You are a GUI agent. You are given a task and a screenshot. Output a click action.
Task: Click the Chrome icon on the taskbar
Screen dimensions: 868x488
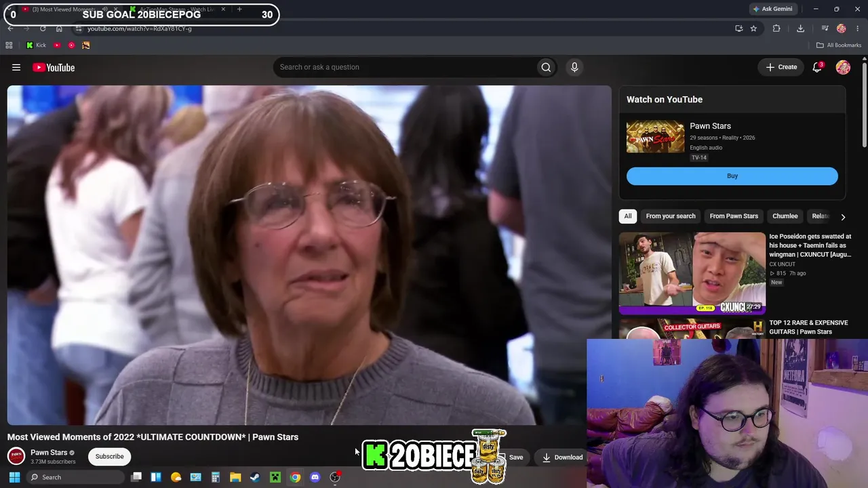tap(295, 477)
